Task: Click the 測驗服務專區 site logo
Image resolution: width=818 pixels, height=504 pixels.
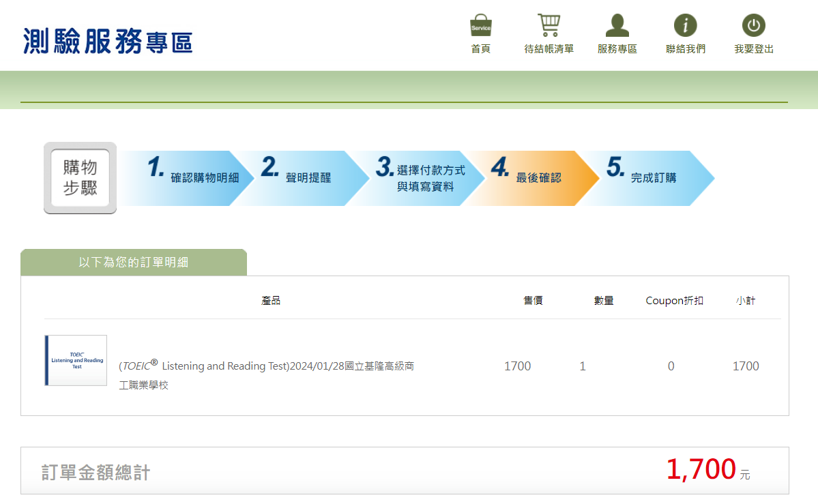Action: point(108,42)
